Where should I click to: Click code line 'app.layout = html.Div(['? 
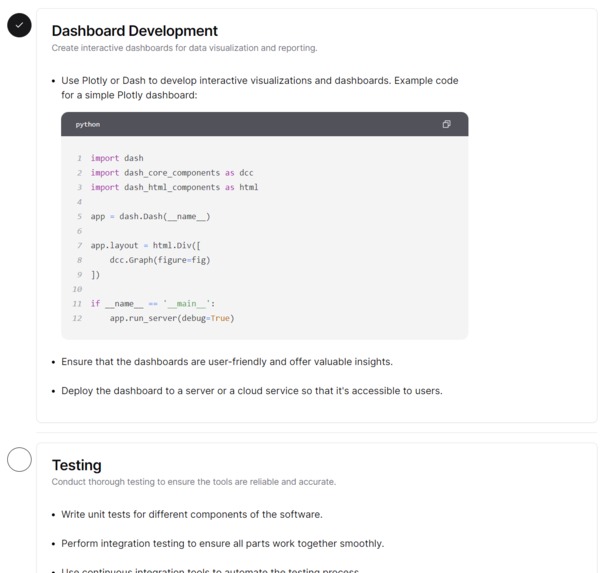(146, 246)
